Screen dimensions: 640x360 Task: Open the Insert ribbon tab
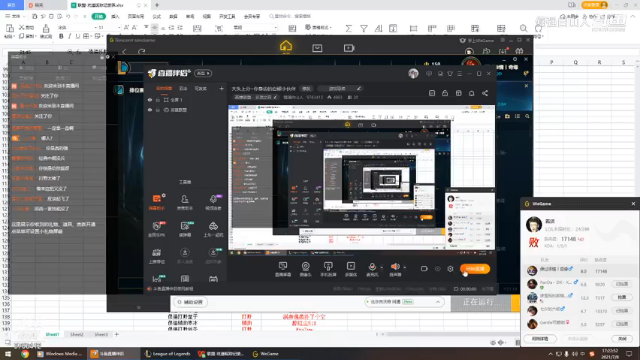(x=115, y=16)
